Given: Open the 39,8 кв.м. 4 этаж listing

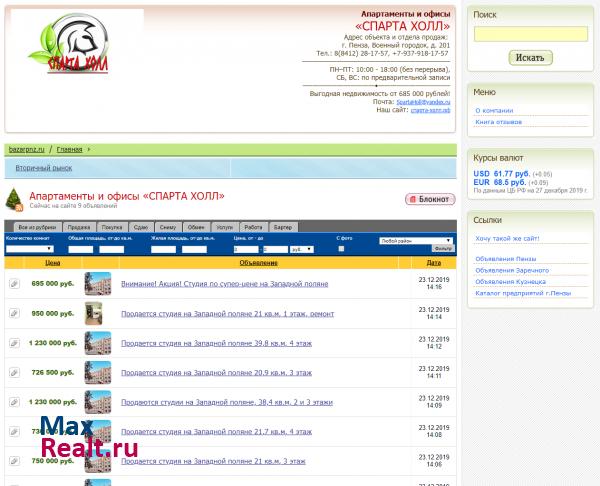Looking at the screenshot, I should [217, 343].
